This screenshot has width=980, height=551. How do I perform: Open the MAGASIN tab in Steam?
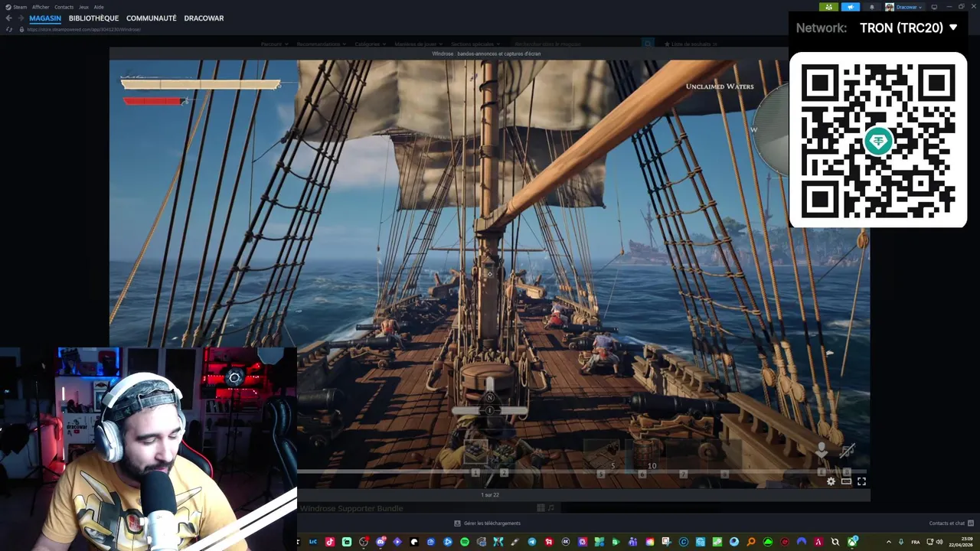pyautogui.click(x=45, y=18)
